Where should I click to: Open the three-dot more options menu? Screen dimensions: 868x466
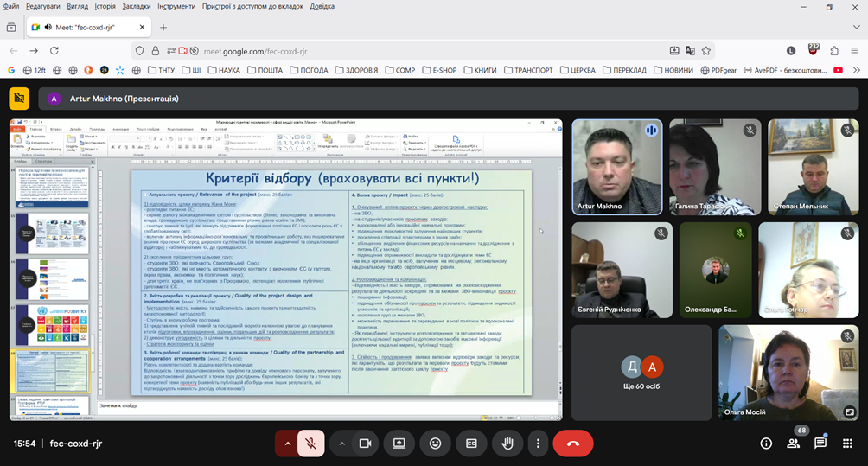(538, 443)
